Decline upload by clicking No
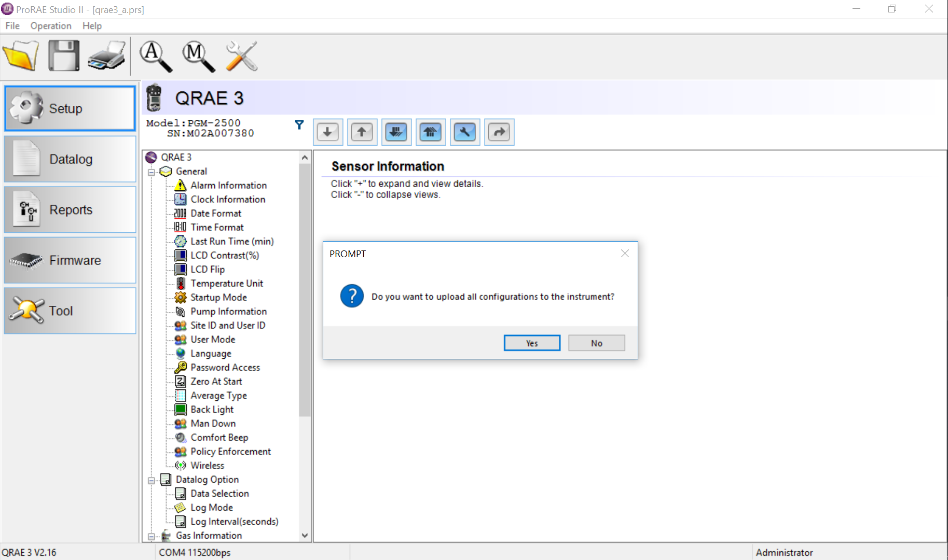The image size is (948, 560). point(596,343)
